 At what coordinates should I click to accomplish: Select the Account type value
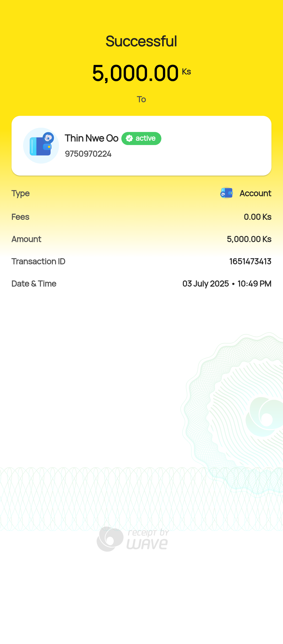coord(255,193)
